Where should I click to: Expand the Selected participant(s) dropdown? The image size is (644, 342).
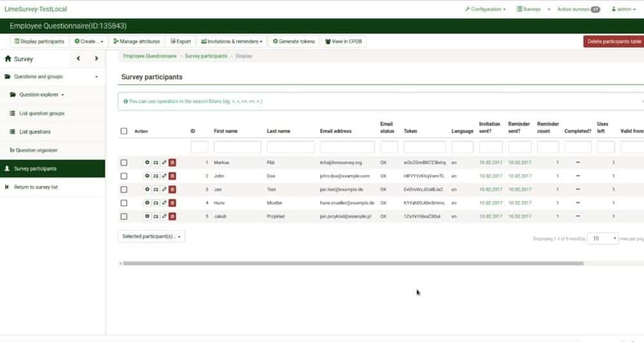(x=151, y=236)
